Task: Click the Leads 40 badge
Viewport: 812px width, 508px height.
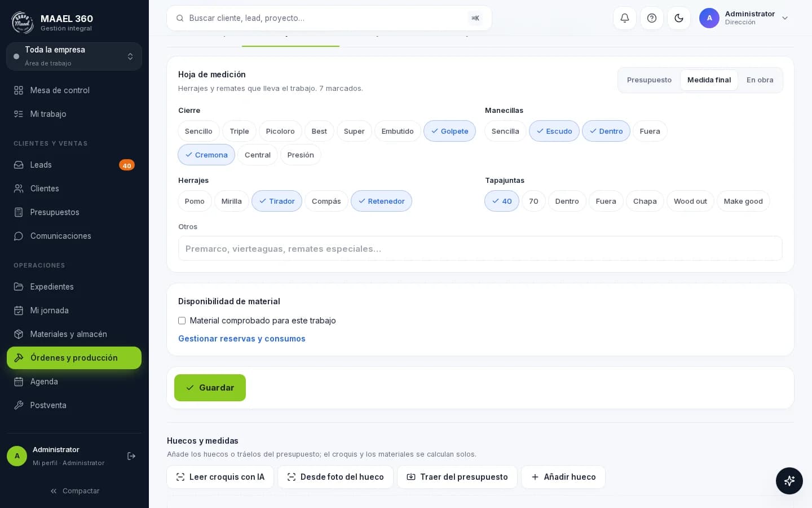Action: [x=127, y=165]
